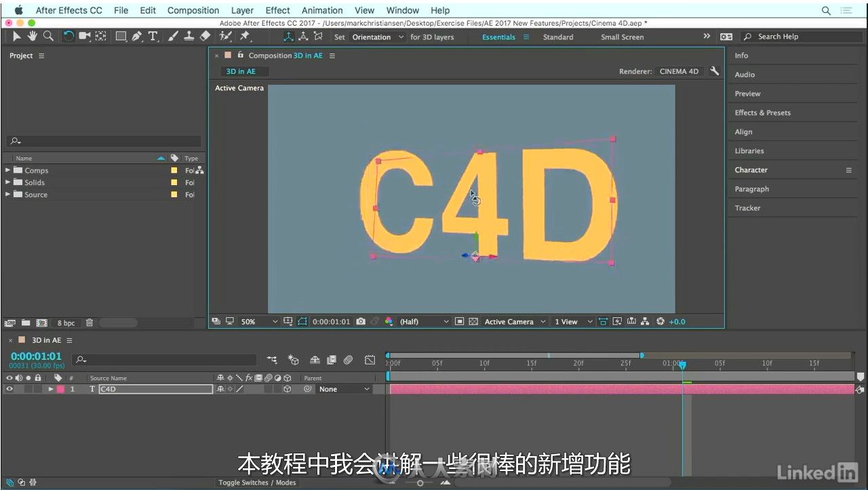
Task: Toggle mask and shape path visibility
Action: [302, 321]
